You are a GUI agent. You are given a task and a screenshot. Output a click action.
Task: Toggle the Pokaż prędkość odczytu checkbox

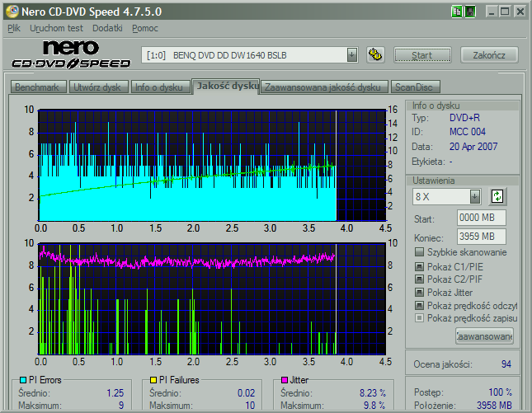419,306
